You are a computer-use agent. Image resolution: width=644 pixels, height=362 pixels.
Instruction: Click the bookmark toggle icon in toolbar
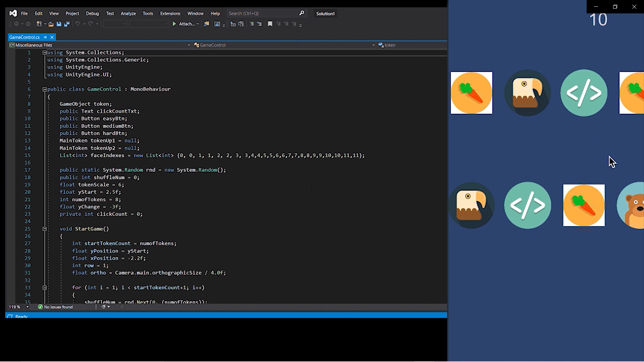pos(270,24)
